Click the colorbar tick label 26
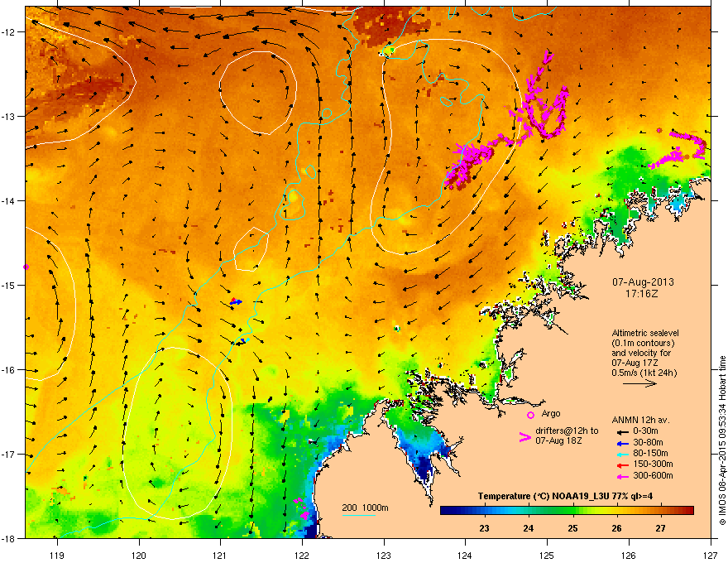The height and width of the screenshot is (563, 728). 616,528
